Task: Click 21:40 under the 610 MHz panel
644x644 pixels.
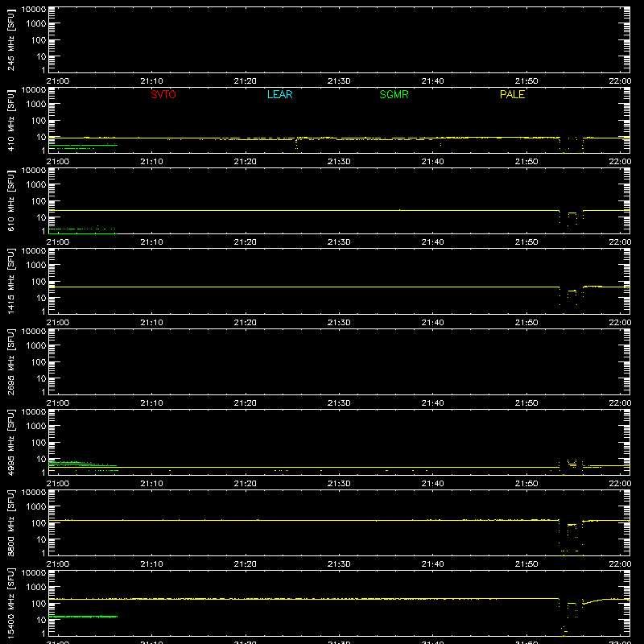Action: pyautogui.click(x=432, y=242)
